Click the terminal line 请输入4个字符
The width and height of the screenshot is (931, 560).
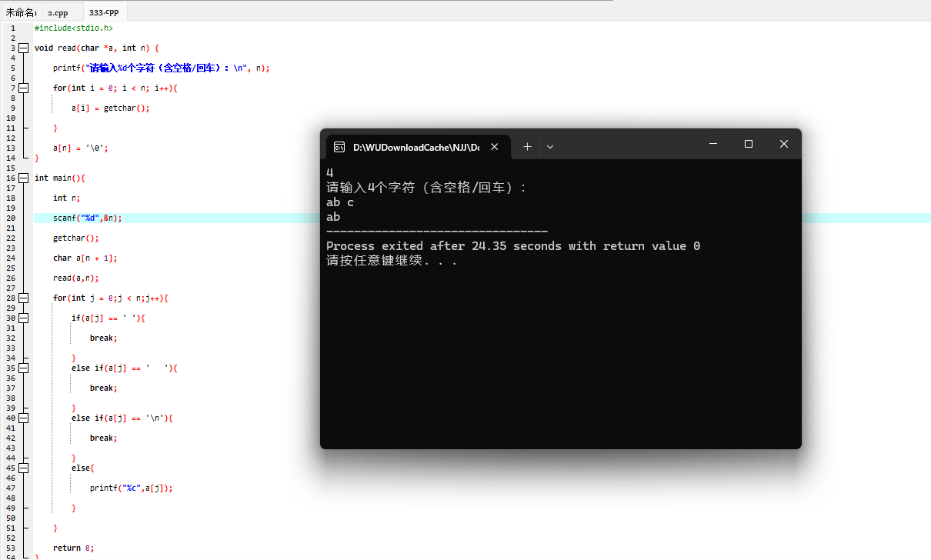426,187
